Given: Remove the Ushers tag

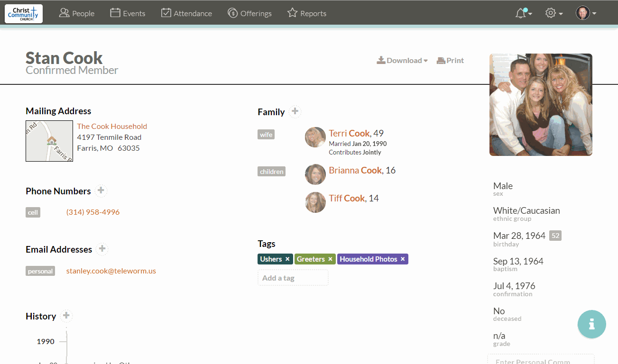Looking at the screenshot, I should pos(287,259).
